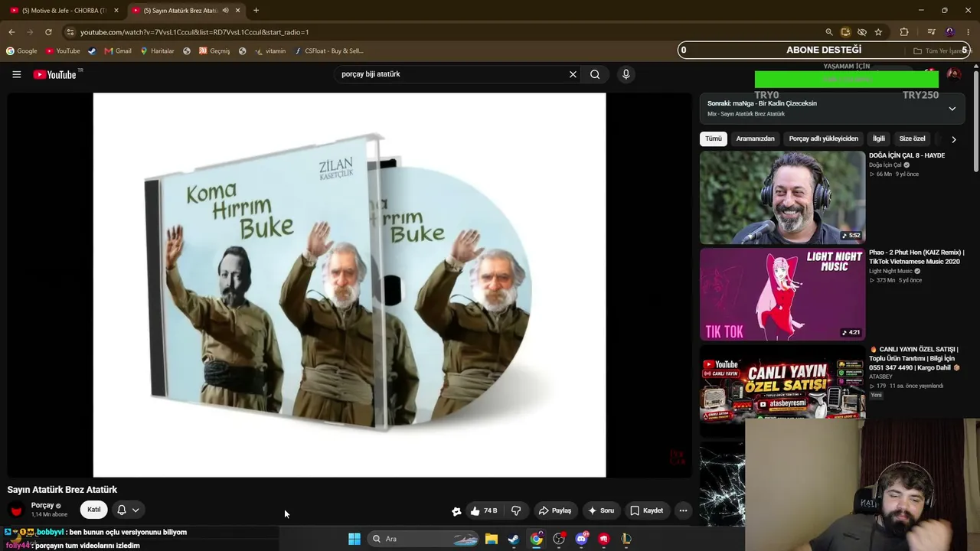Switch to the Motive & Jefe - CHORBA tab
This screenshot has height=551, width=980.
pyautogui.click(x=64, y=11)
